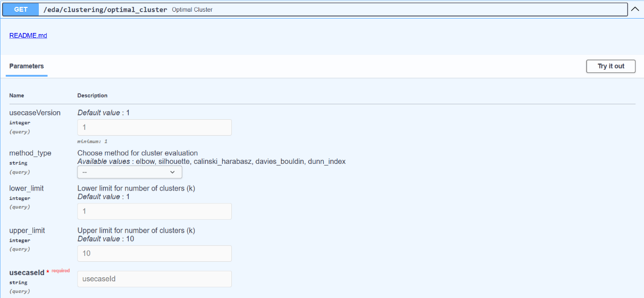Click 'Choose method for cluster evaluation' text
Image resolution: width=644 pixels, height=298 pixels.
(138, 153)
